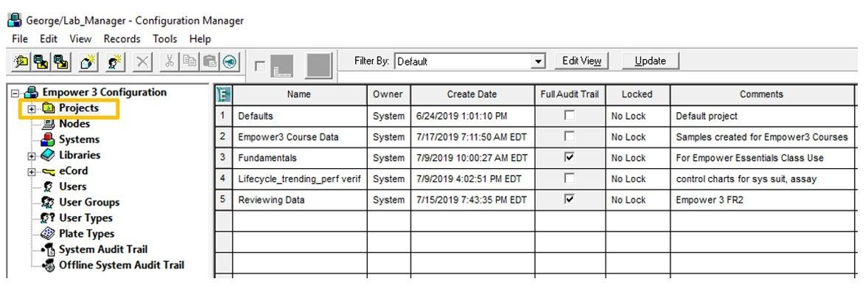
Task: Click the New Project wizard toolbar icon
Action: coord(21,61)
